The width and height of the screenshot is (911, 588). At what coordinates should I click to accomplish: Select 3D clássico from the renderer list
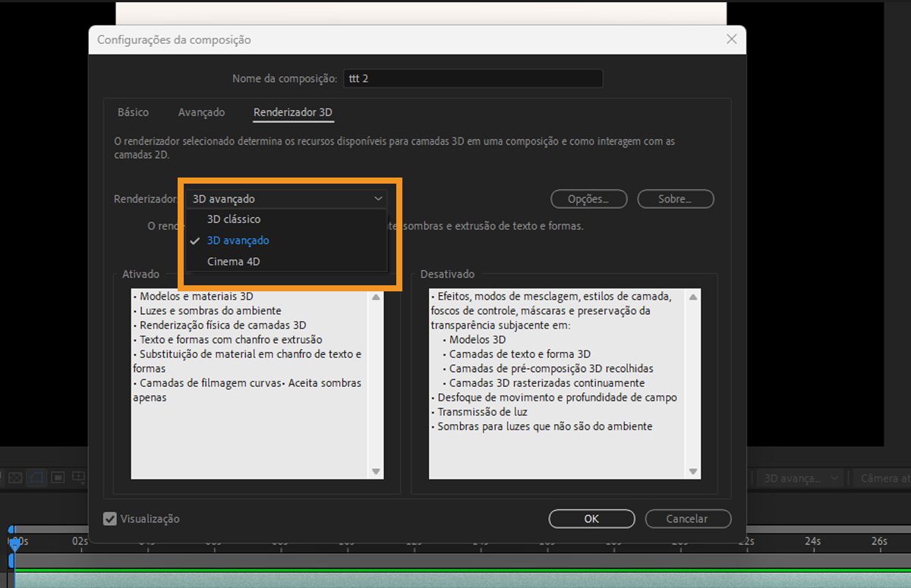pos(233,219)
